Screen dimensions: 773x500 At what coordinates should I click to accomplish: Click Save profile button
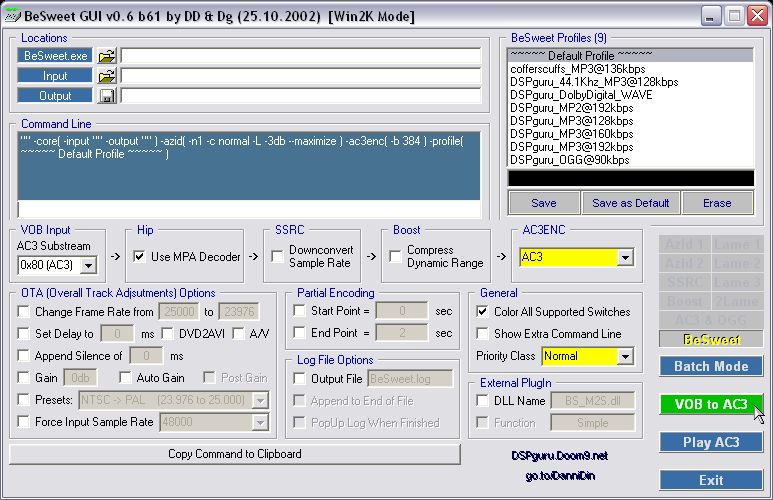click(544, 203)
